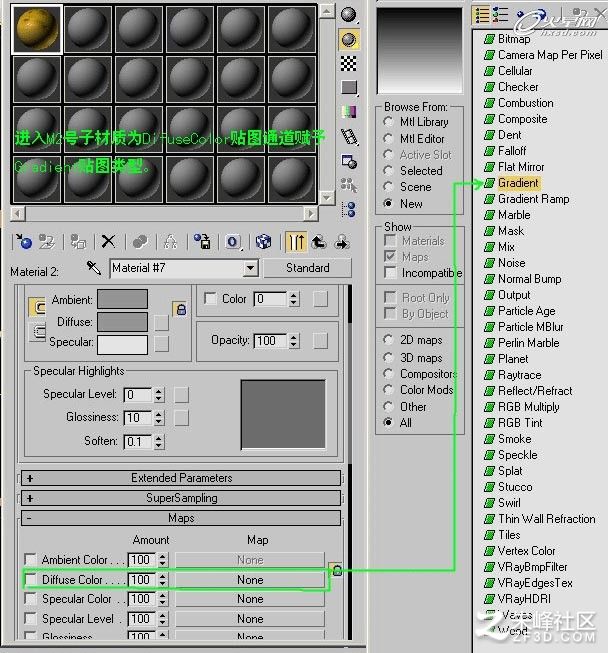Select VRayHDRI map type

524,599
